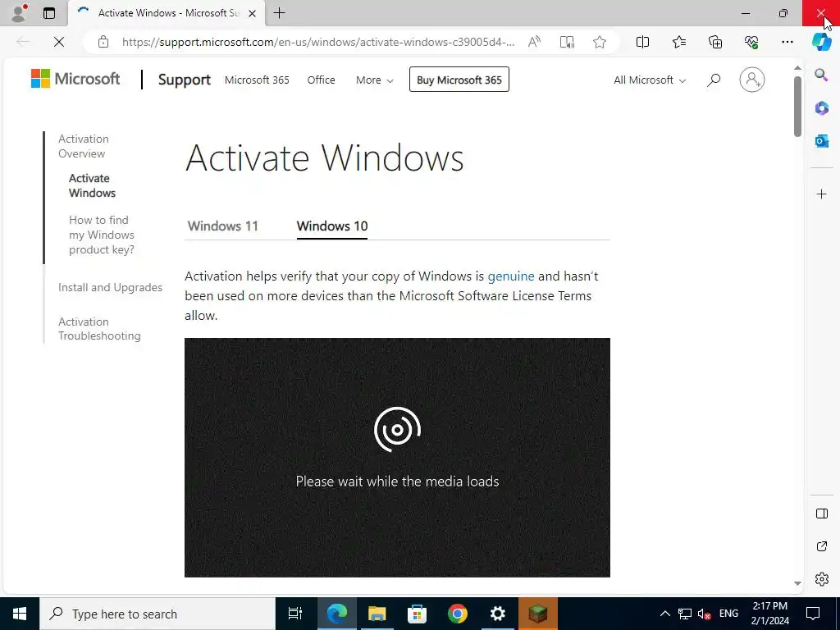Open Windows Start menu

(20, 614)
